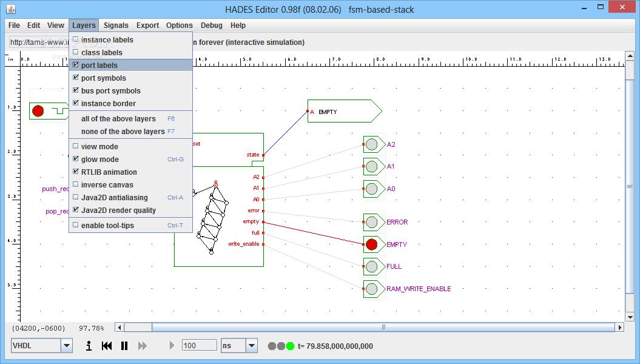The height and width of the screenshot is (364, 640).
Task: Click the horizontal scrollbar thumb
Action: [x=383, y=327]
